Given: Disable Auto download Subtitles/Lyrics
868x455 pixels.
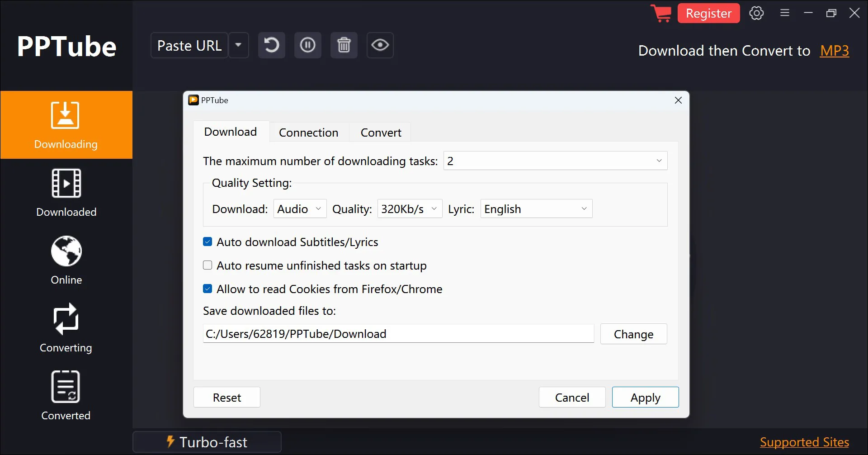Looking at the screenshot, I should point(208,242).
